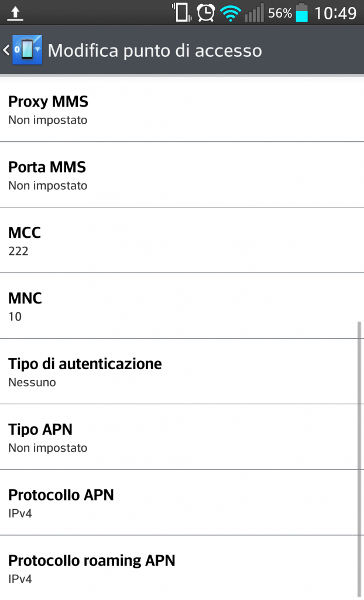Tap the battery status icon
364x600 pixels.
pyautogui.click(x=301, y=13)
